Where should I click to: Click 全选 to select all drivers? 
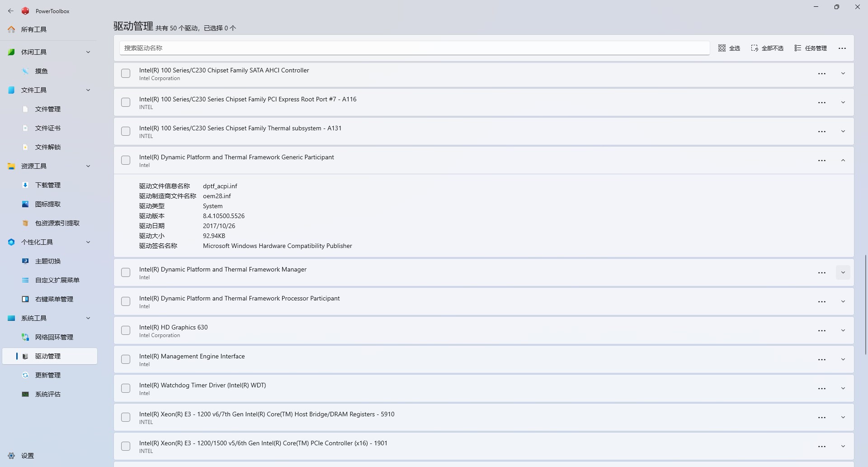(729, 48)
